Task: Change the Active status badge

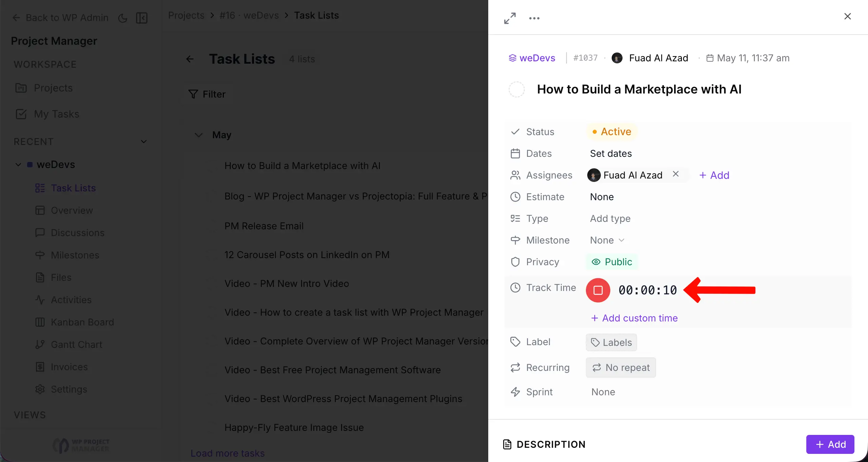Action: pos(612,131)
